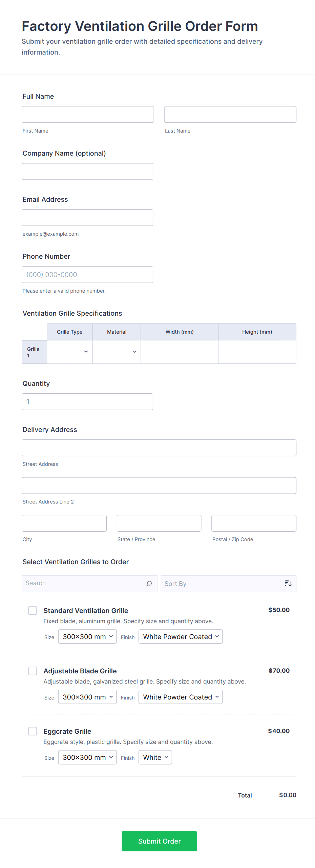Screen dimensions: 315x868
Task: Select the Eggcrate Grille checkbox
Action: point(33,731)
